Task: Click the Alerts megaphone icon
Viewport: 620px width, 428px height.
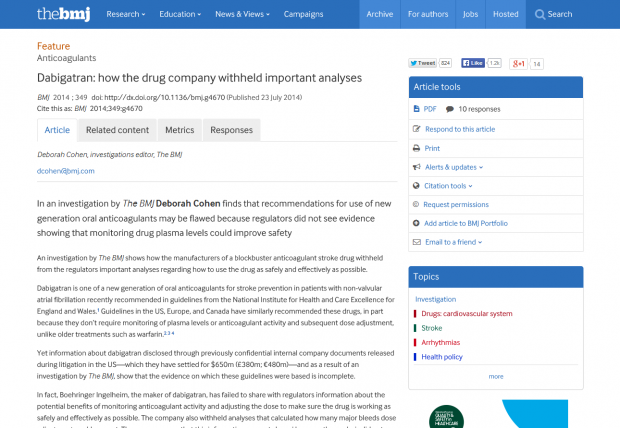Action: (x=416, y=167)
